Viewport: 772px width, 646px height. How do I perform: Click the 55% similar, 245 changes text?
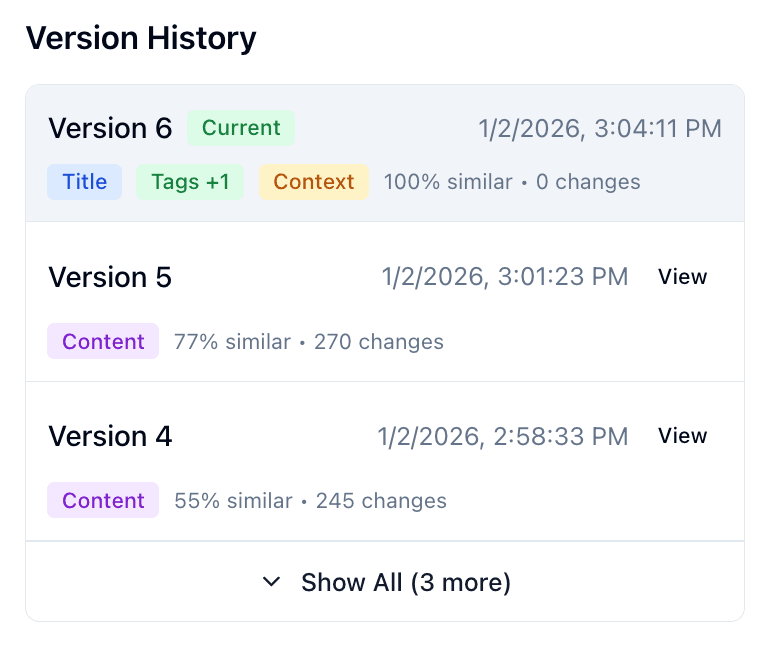pyautogui.click(x=310, y=501)
